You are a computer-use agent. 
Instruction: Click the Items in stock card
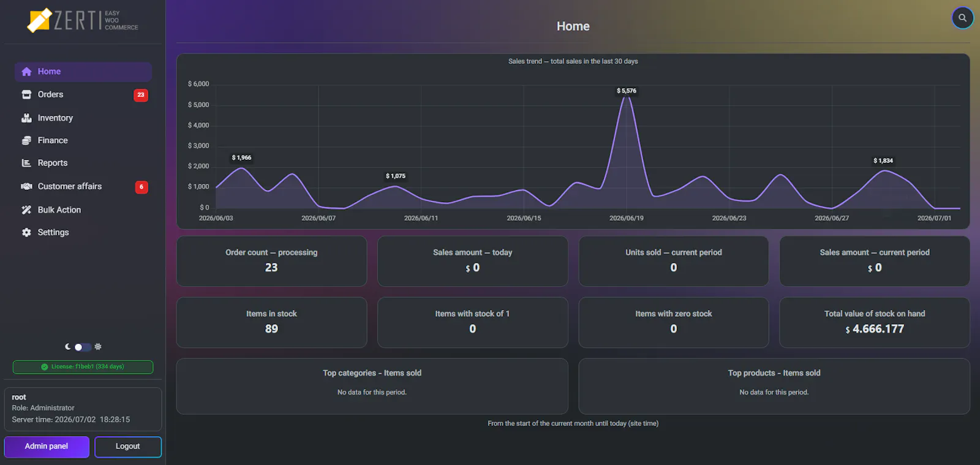(x=271, y=322)
